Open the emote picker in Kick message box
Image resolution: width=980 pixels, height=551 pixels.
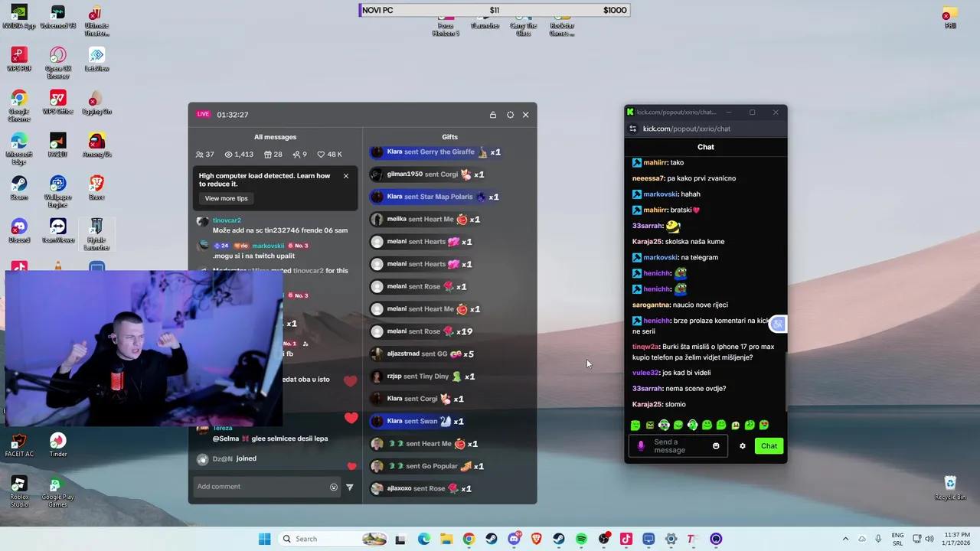[717, 446]
